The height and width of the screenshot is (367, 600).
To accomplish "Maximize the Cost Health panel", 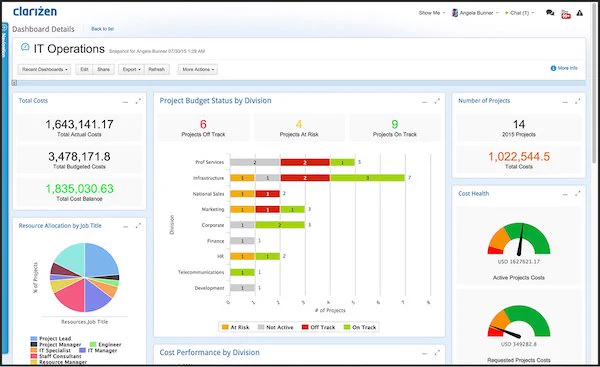I will [x=577, y=194].
